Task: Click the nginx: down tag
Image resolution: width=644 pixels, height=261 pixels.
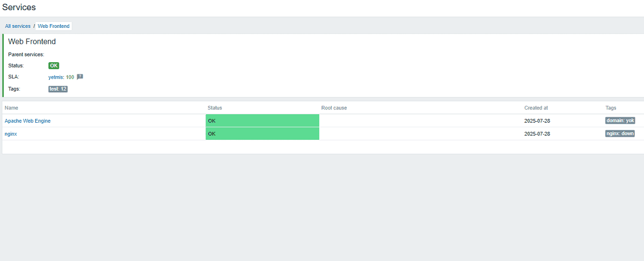Action: [x=620, y=133]
